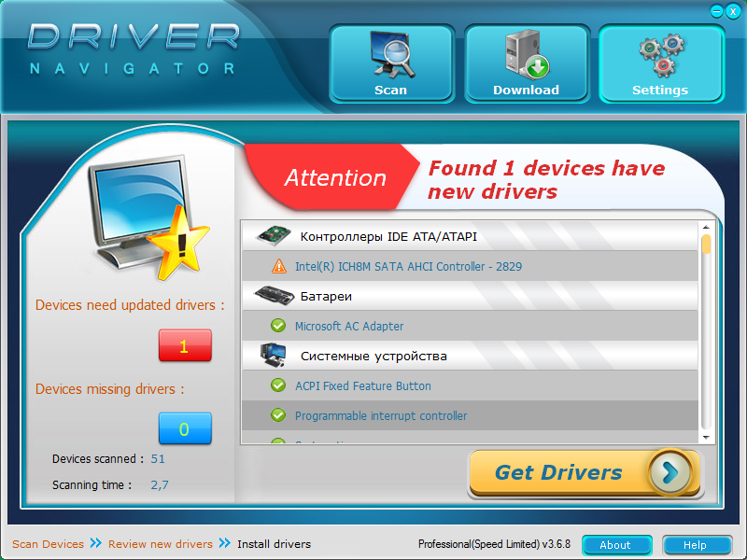The height and width of the screenshot is (560, 747).
Task: Select ACPI Fixed Feature Button entry
Action: pos(470,385)
